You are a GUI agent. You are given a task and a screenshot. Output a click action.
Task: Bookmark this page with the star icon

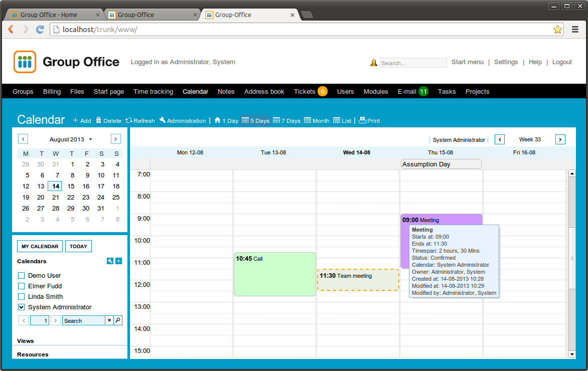pos(557,30)
